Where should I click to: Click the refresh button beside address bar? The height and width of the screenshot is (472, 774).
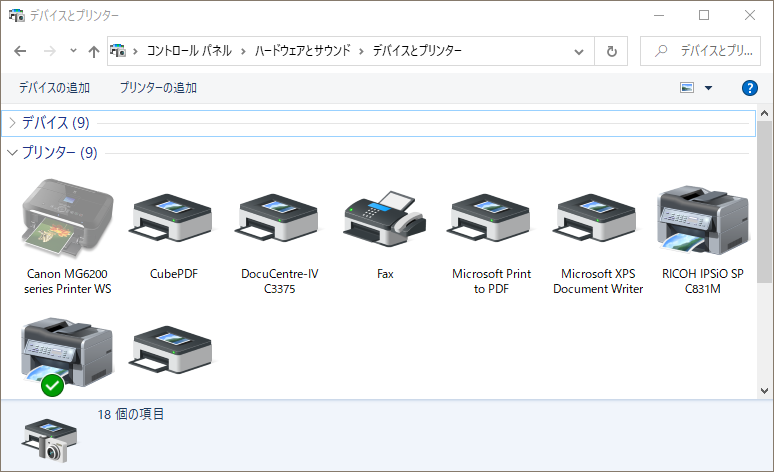point(612,51)
